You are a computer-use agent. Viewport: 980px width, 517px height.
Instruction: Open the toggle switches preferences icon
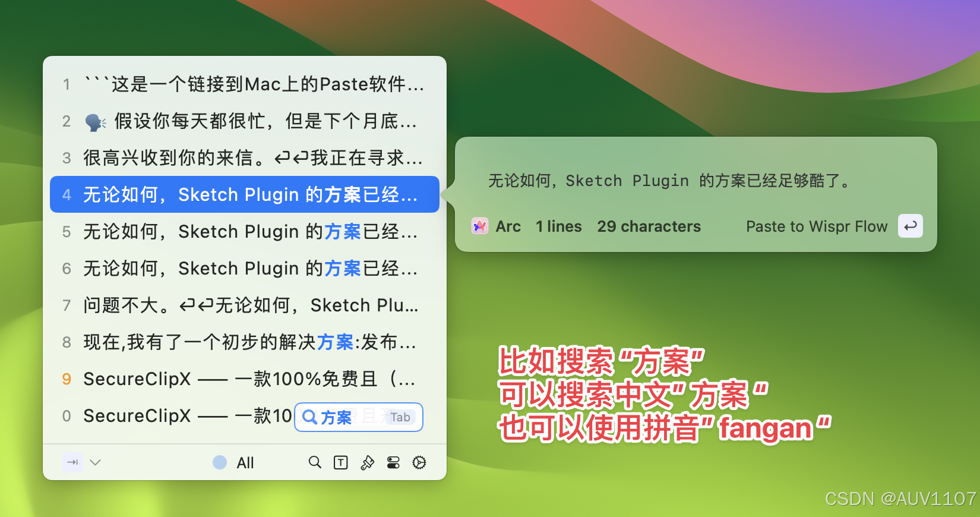(x=393, y=462)
